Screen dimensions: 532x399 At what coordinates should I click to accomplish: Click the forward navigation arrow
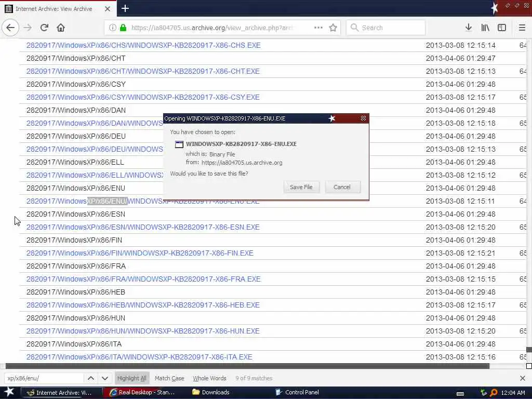tap(28, 28)
